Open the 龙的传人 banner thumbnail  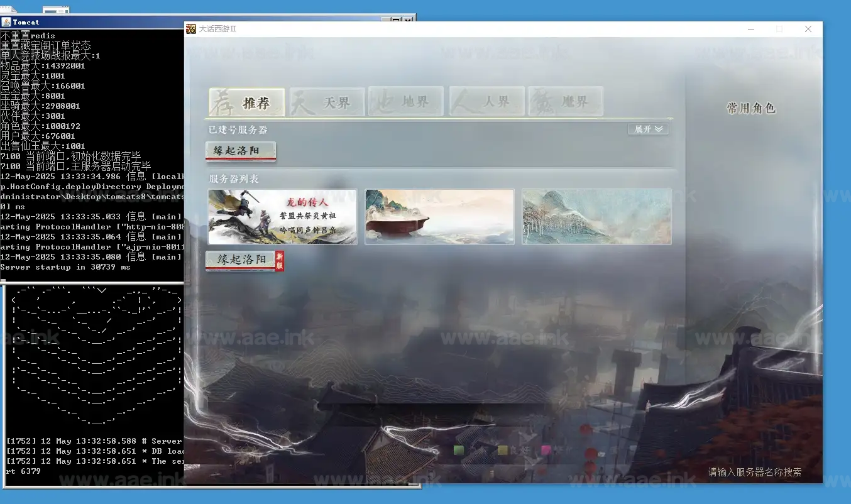coord(283,217)
